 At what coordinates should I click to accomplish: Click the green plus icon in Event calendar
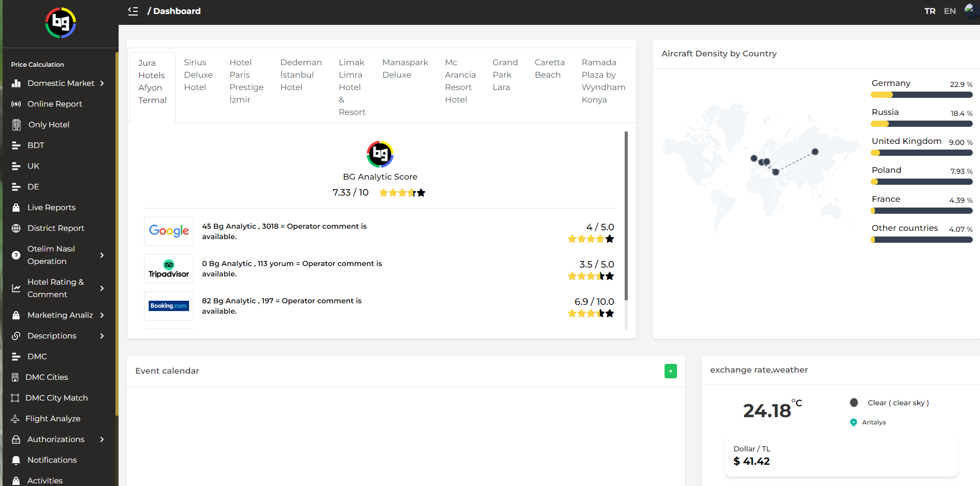pos(670,371)
